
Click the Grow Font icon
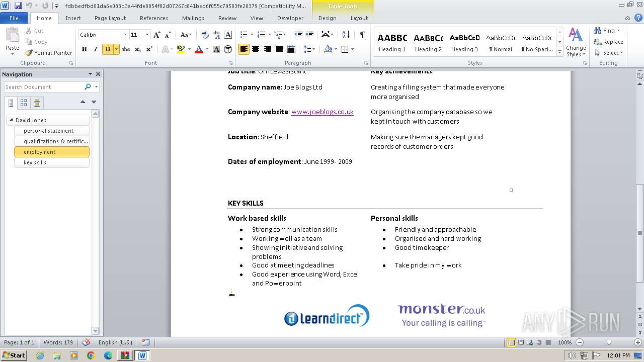[x=157, y=35]
